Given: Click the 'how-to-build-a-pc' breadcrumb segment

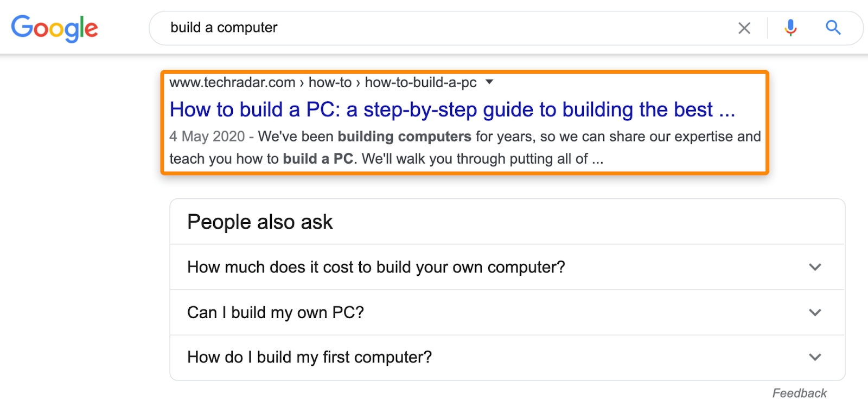Looking at the screenshot, I should [420, 82].
